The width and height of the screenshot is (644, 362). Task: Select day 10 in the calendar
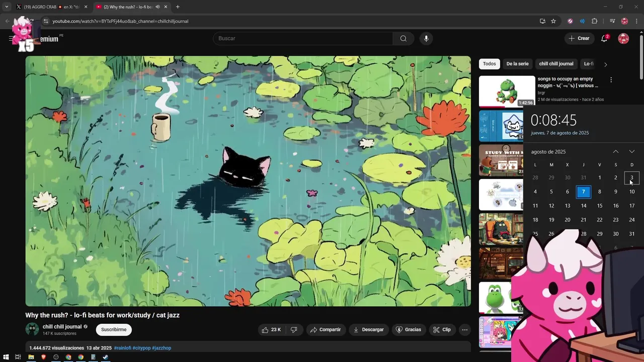click(x=632, y=192)
